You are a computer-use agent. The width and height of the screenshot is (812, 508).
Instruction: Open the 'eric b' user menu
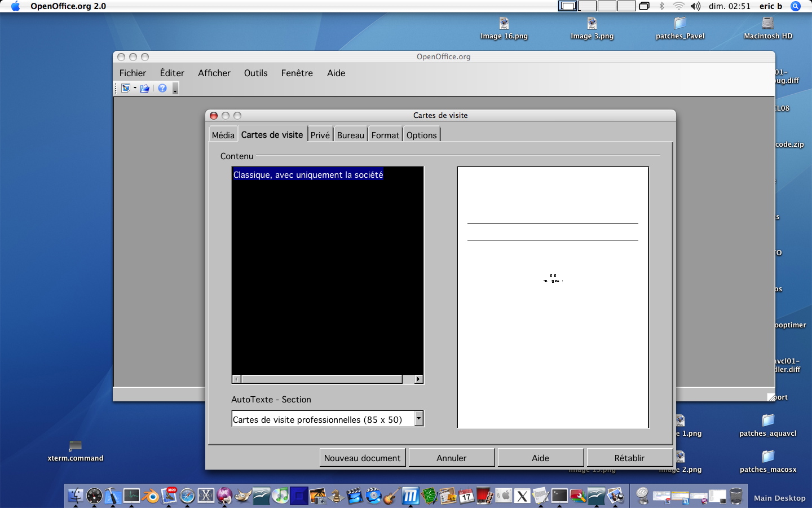coord(771,6)
